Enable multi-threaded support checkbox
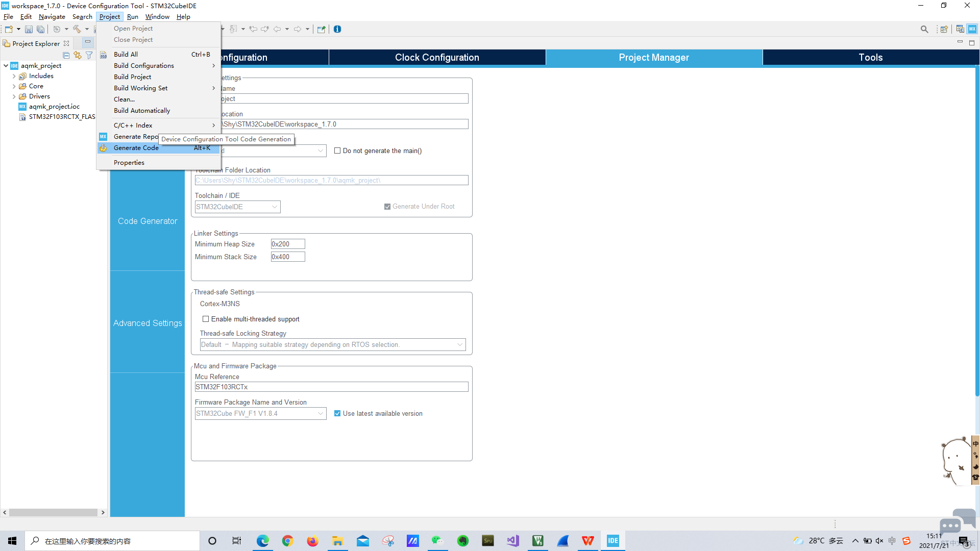The height and width of the screenshot is (551, 980). [206, 319]
